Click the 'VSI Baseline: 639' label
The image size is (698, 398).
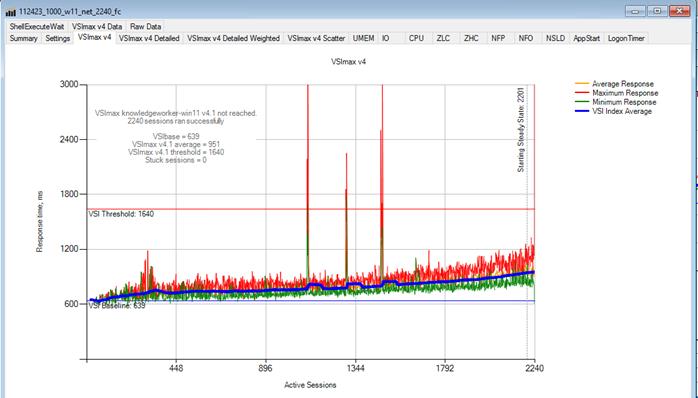point(117,306)
